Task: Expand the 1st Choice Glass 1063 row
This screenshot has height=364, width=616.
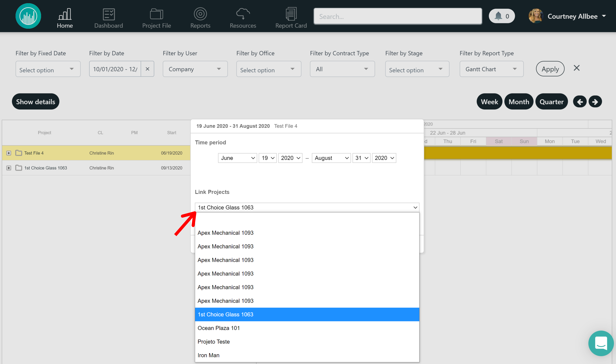Action: coord(9,168)
